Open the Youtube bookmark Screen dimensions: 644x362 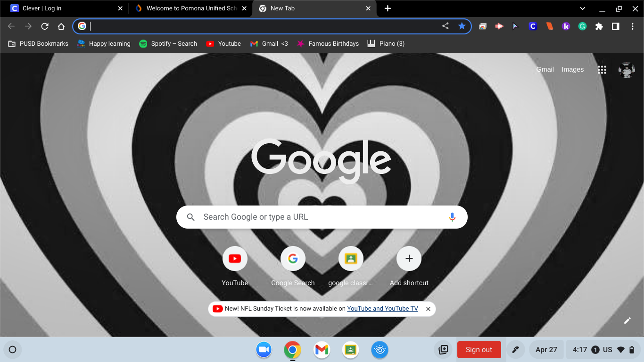click(x=223, y=43)
